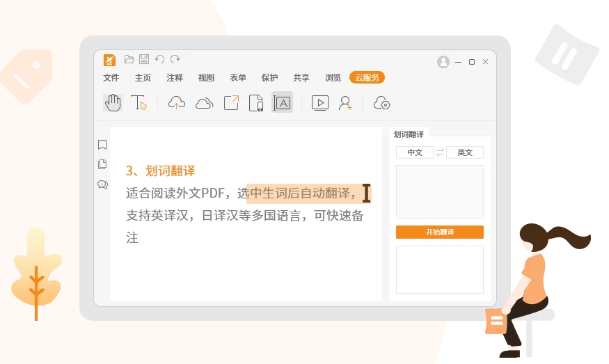Open the cloud documents icon

pos(205,103)
